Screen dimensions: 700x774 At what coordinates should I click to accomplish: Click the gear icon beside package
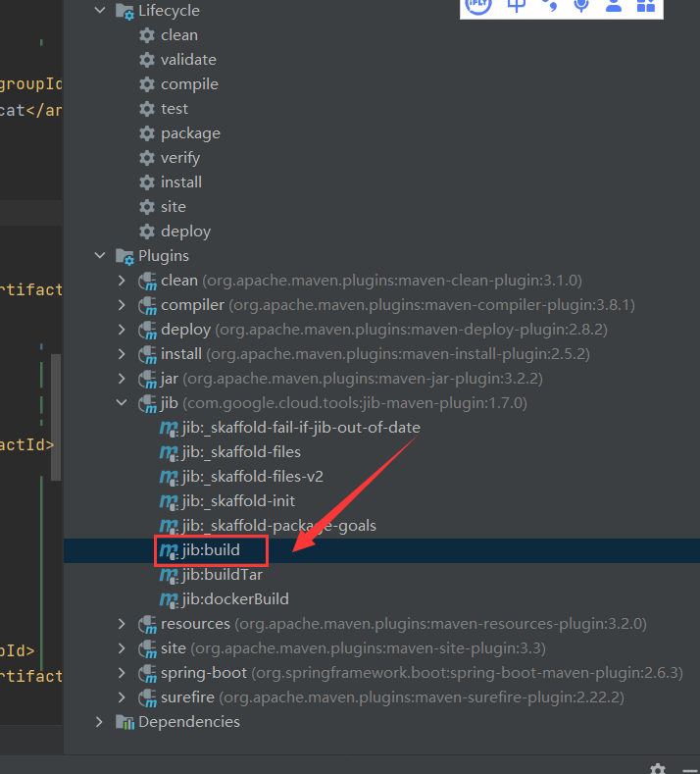pyautogui.click(x=146, y=133)
